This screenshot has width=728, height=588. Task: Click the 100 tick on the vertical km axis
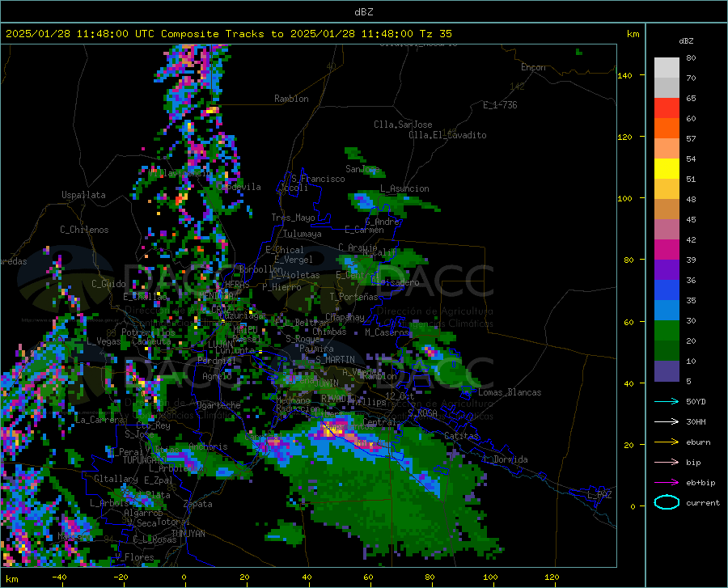pyautogui.click(x=624, y=198)
